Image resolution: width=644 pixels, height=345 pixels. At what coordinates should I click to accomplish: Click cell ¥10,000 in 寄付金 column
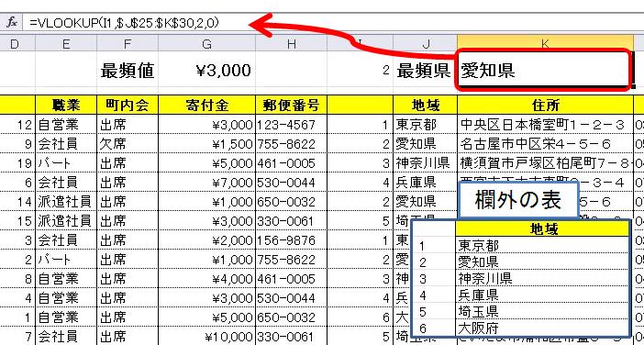pos(207,337)
